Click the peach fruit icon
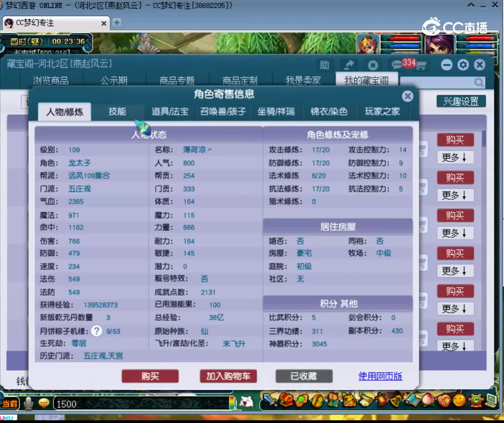The height and width of the screenshot is (423, 504). 428,400
